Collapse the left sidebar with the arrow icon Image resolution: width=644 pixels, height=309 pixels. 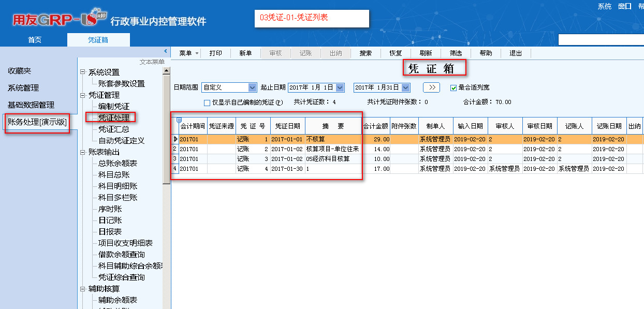pyautogui.click(x=166, y=51)
